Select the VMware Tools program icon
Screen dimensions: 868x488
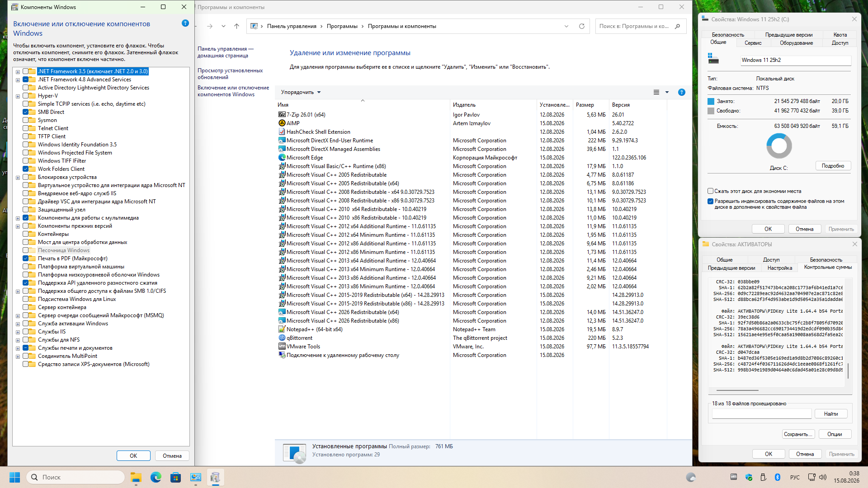282,347
